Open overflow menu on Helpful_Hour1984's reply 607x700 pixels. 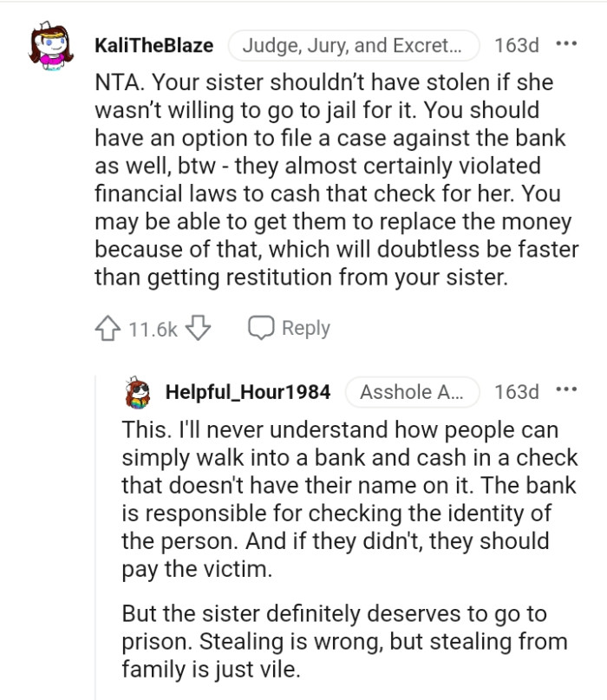(566, 391)
